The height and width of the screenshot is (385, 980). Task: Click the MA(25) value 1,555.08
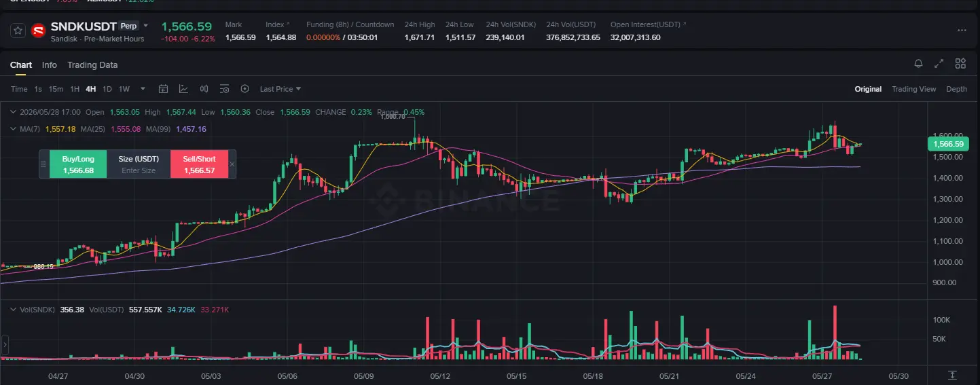coord(125,129)
